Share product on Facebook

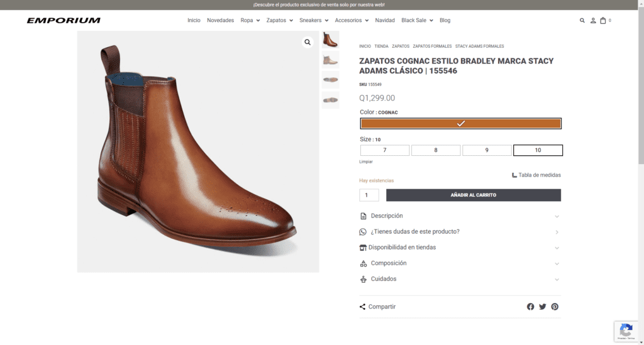531,307
